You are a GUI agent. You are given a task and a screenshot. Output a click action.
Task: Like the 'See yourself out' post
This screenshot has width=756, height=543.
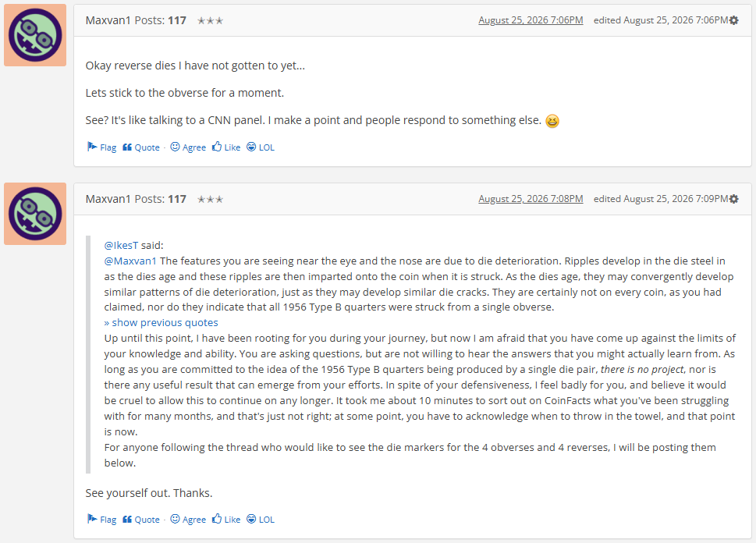tap(226, 520)
